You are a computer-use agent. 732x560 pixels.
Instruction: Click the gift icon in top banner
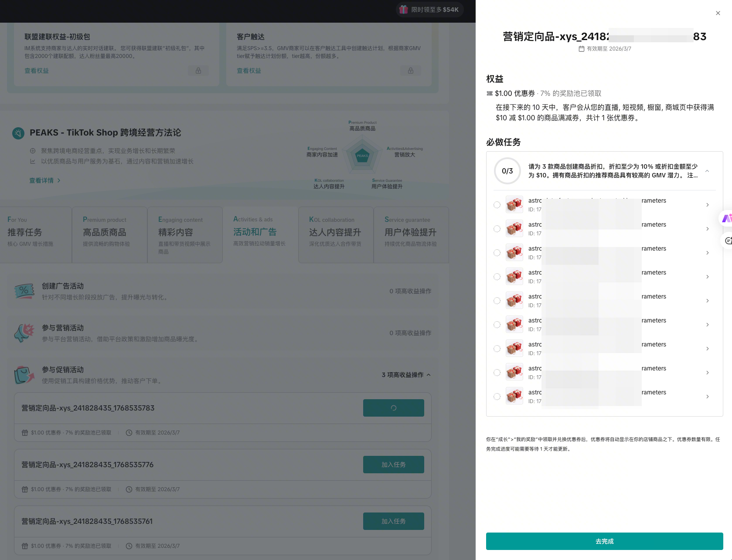click(404, 10)
